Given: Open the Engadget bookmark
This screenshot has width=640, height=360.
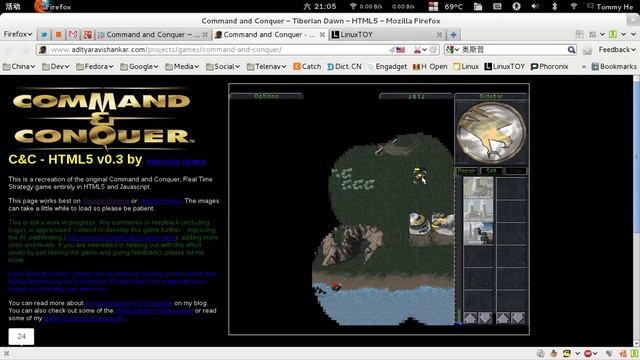Looking at the screenshot, I should tap(387, 66).
